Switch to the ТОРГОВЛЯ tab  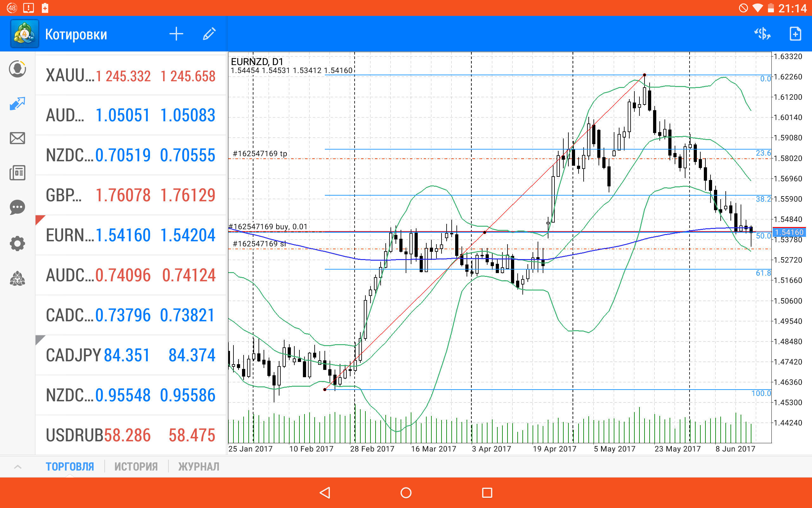click(70, 467)
